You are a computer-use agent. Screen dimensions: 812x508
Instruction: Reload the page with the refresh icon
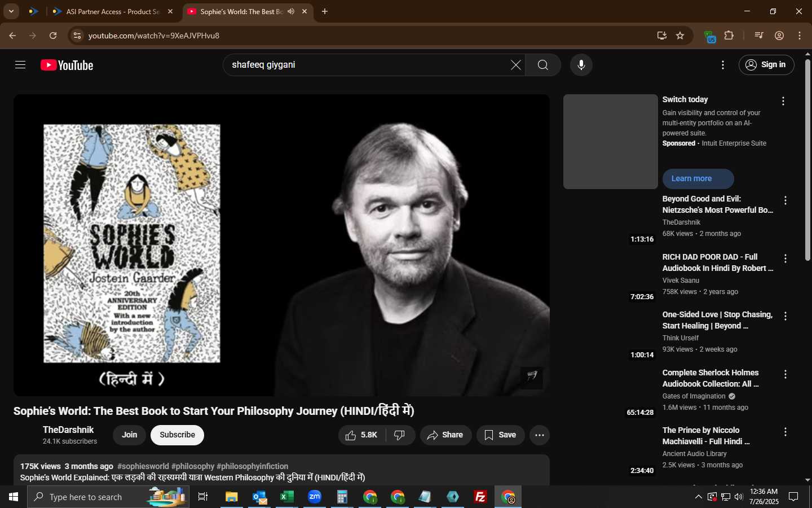coord(53,36)
